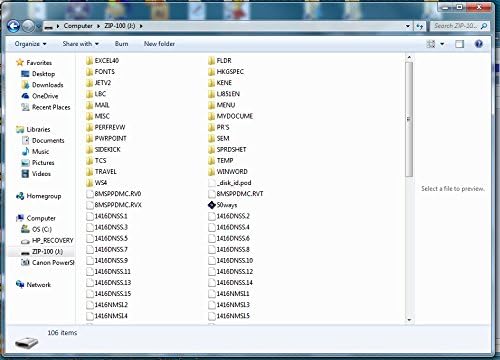The height and width of the screenshot is (360, 500).
Task: Click the vertical scrollbar thumb
Action: [409, 119]
